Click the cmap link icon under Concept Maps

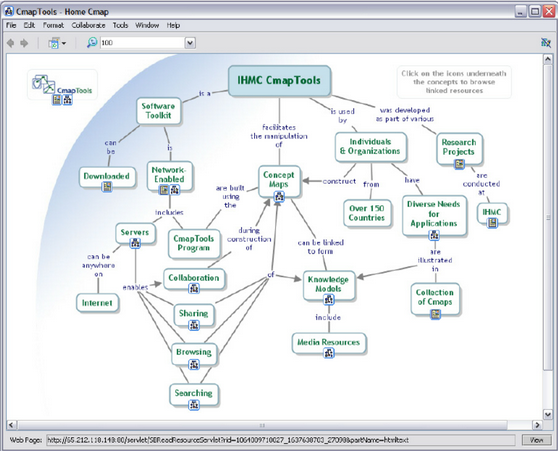(279, 196)
